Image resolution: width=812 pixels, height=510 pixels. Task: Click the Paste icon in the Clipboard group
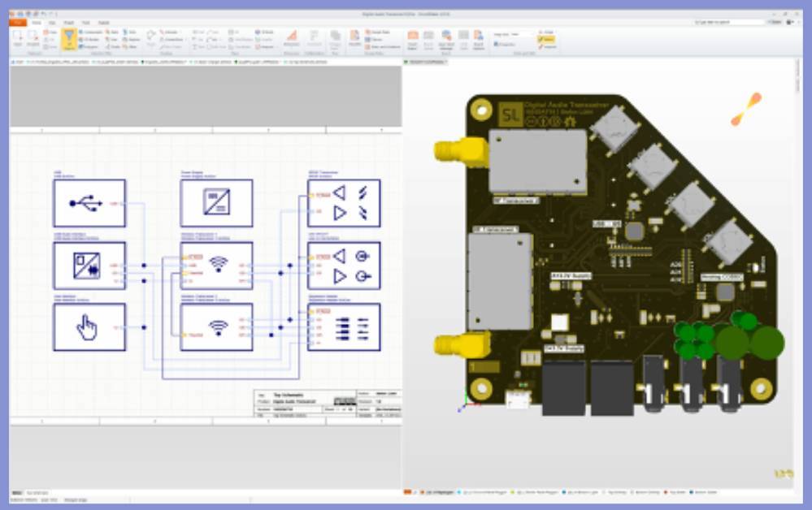click(18, 38)
